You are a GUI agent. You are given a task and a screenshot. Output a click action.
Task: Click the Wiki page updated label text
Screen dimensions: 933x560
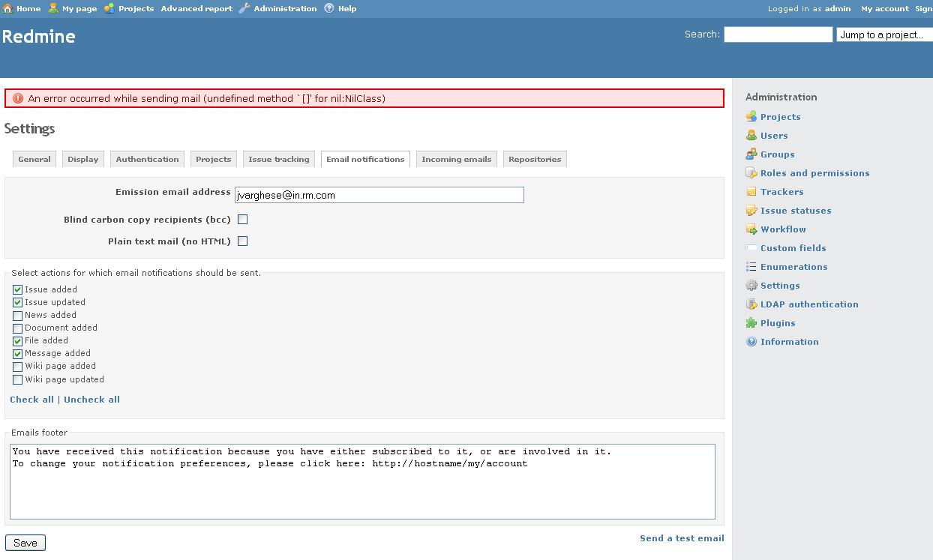pyautogui.click(x=64, y=379)
